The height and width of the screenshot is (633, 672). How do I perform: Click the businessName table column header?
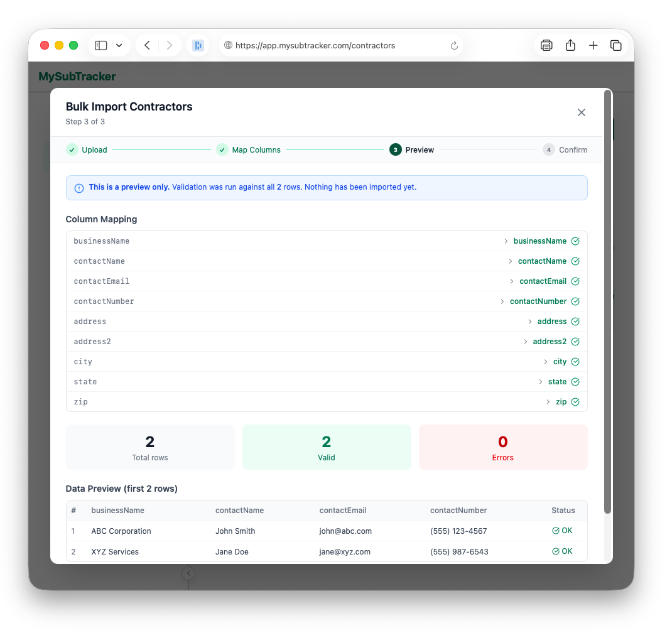coord(118,511)
